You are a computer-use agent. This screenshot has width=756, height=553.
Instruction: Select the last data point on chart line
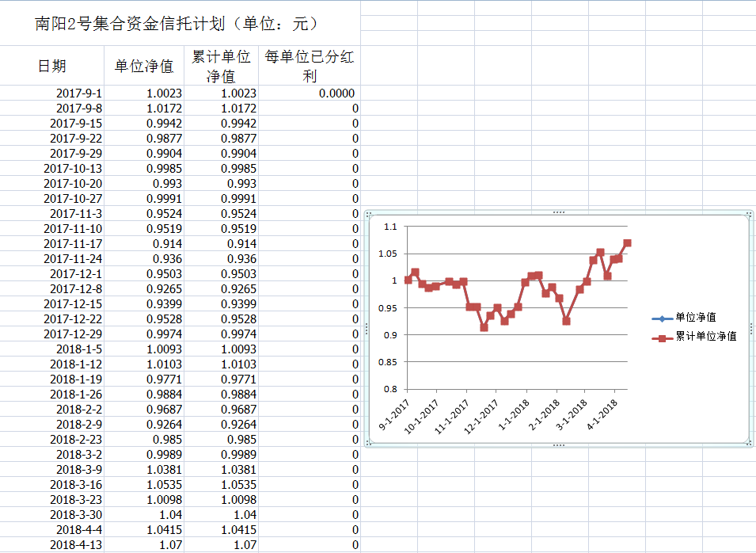627,243
